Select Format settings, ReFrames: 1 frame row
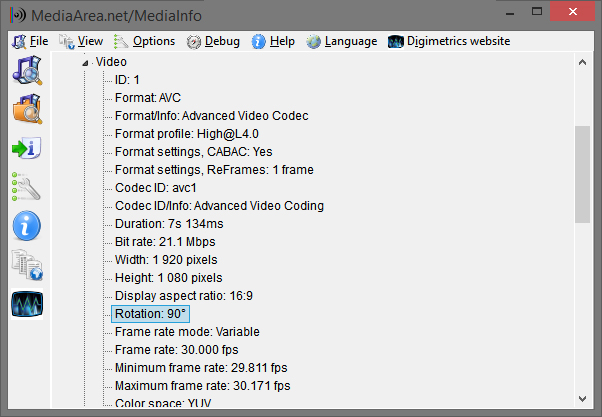Screen dimensions: 602x417 tap(214, 170)
